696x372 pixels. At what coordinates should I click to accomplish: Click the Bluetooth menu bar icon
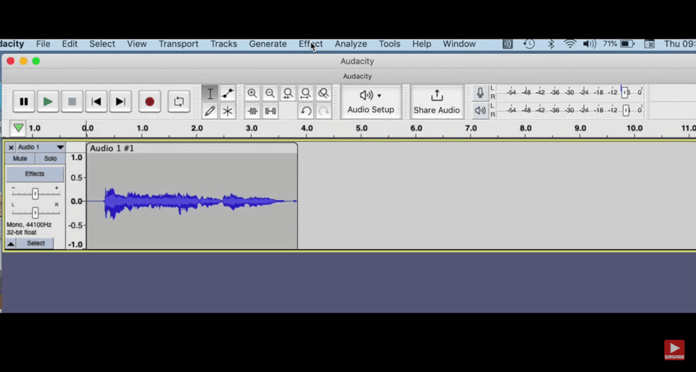[551, 44]
